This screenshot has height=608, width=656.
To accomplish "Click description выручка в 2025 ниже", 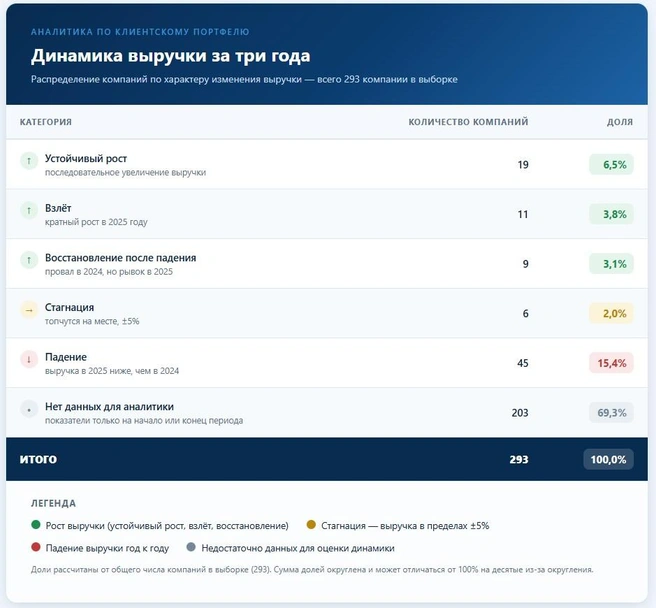I will (112, 371).
